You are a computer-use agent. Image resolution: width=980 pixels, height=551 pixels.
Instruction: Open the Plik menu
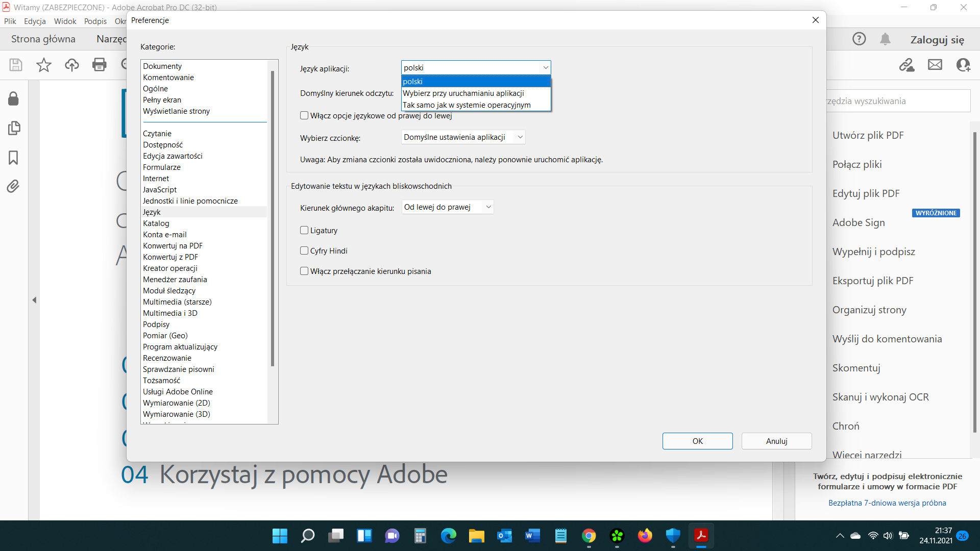tap(10, 21)
